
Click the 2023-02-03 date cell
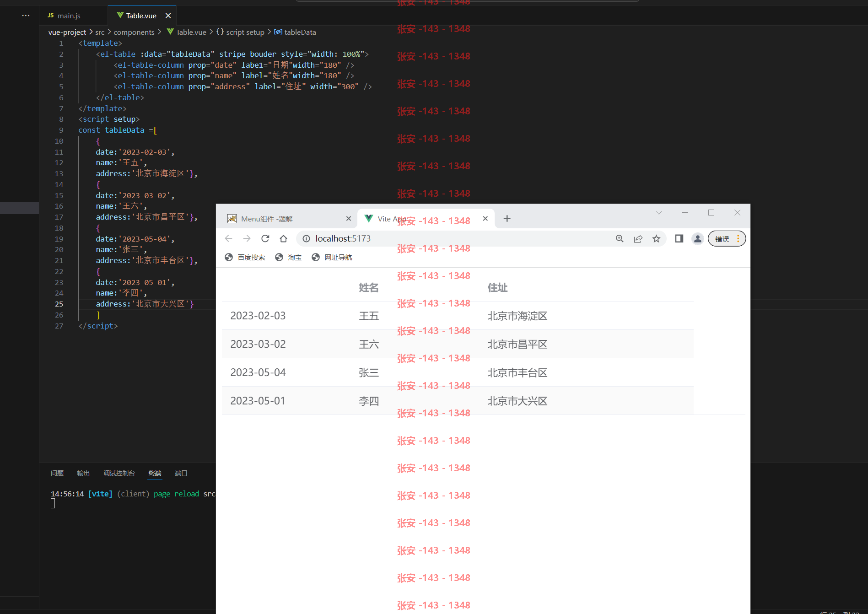tap(258, 316)
